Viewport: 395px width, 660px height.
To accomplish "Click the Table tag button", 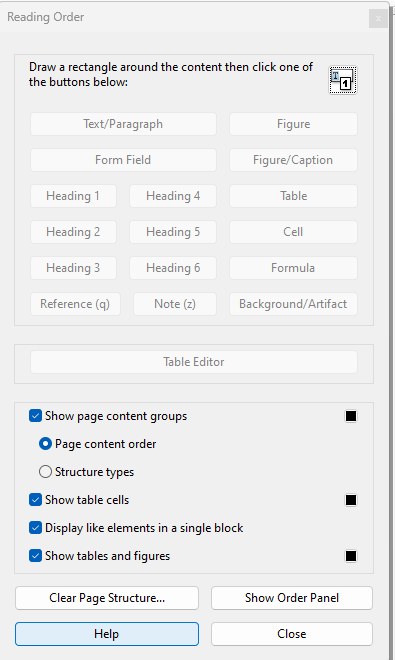I will click(x=293, y=196).
